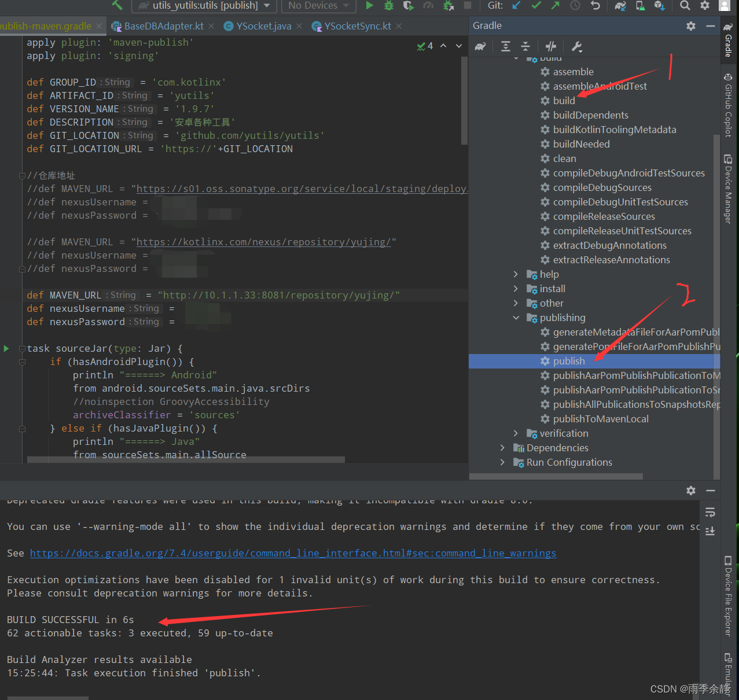Image resolution: width=739 pixels, height=700 pixels.
Task: Click Expand All icon in Gradle toolbar
Action: tap(506, 46)
